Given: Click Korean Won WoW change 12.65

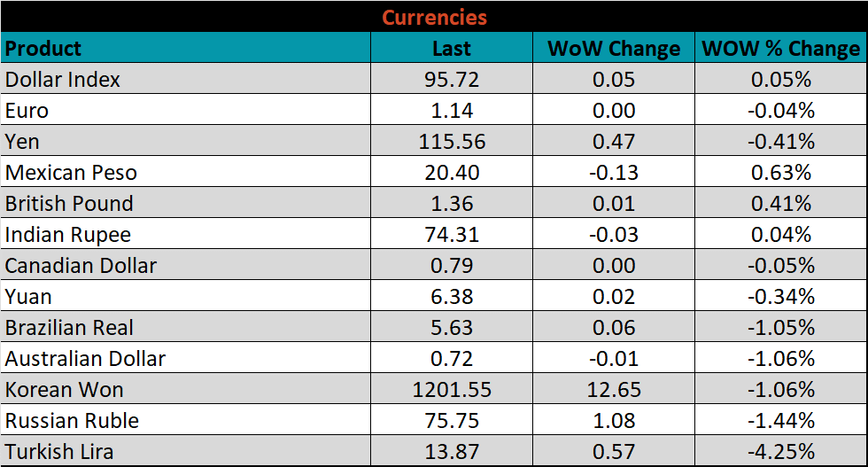Looking at the screenshot, I should (613, 390).
